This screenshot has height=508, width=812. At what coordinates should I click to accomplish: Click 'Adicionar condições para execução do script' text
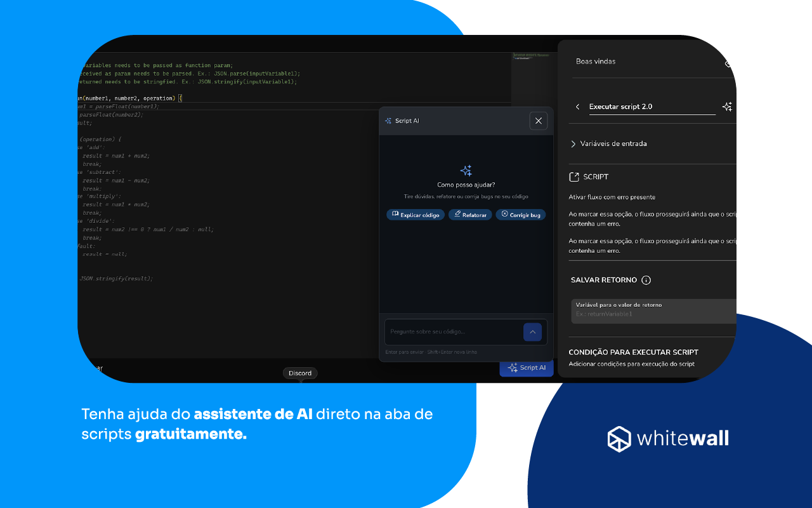[631, 364]
